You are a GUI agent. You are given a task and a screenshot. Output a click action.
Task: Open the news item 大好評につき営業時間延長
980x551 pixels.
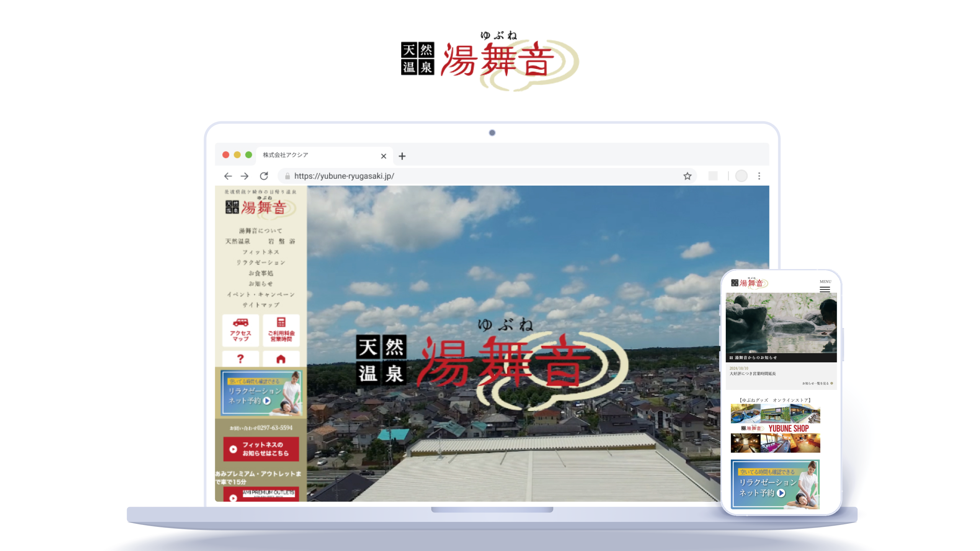tap(753, 374)
